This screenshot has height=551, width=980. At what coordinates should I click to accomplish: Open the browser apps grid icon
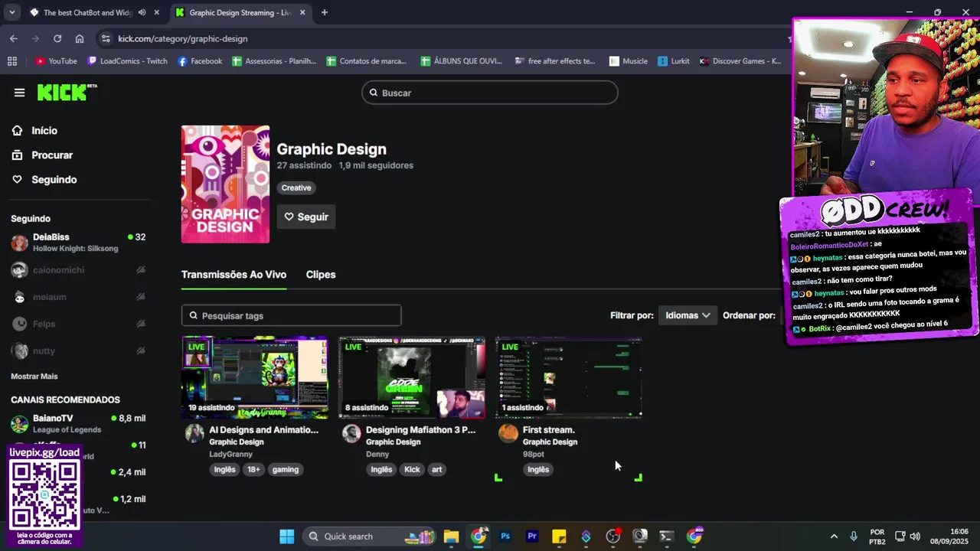pos(12,61)
